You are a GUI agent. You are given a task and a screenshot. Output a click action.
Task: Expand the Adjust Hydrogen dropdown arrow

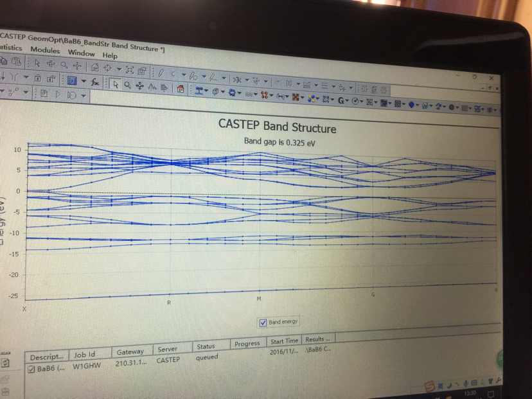298,84
